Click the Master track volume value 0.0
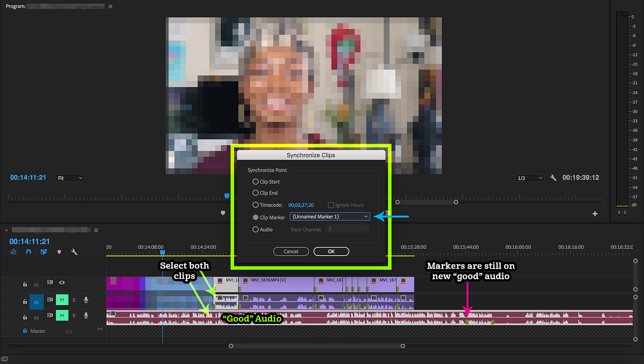The image size is (644, 364). click(69, 331)
